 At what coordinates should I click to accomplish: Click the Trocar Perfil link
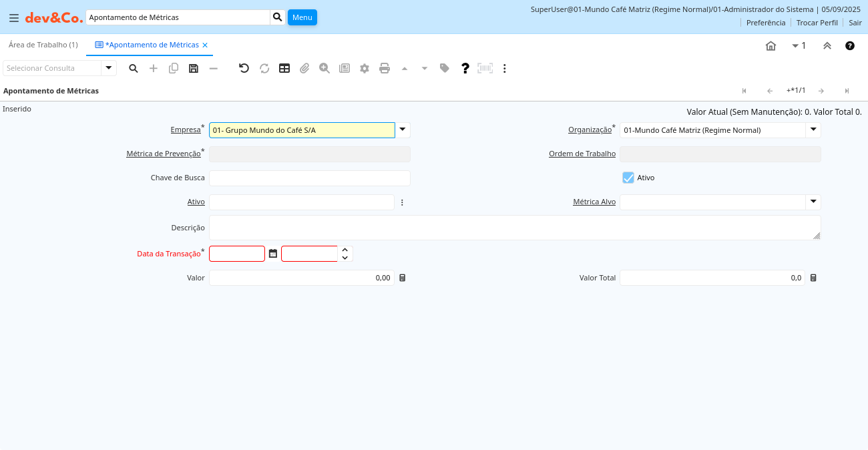[817, 23]
